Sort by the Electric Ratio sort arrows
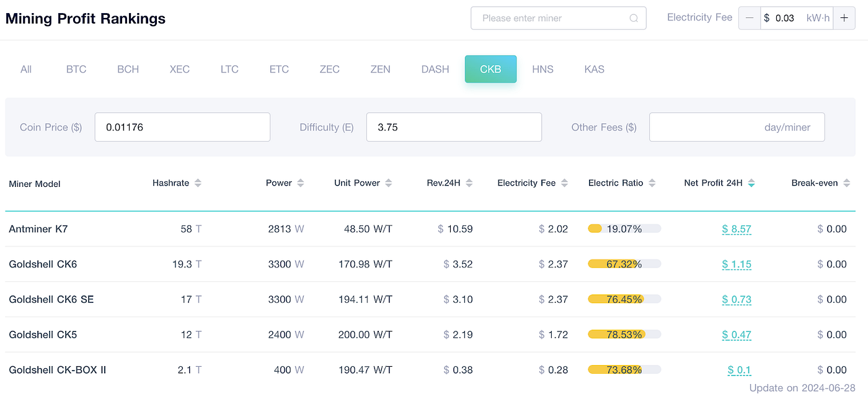Screen dimensions: 868x401 (x=652, y=182)
